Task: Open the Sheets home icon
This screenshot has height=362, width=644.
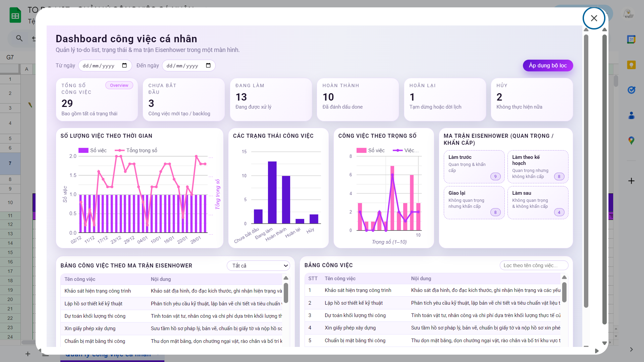Action: pos(15,15)
